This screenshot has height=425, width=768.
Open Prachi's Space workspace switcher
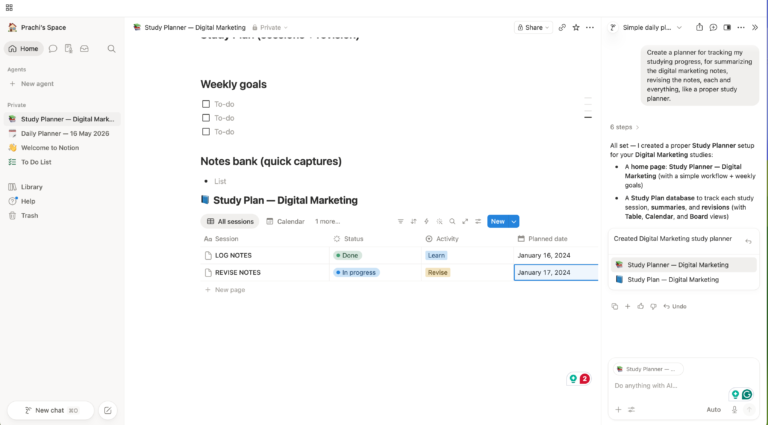coord(37,27)
